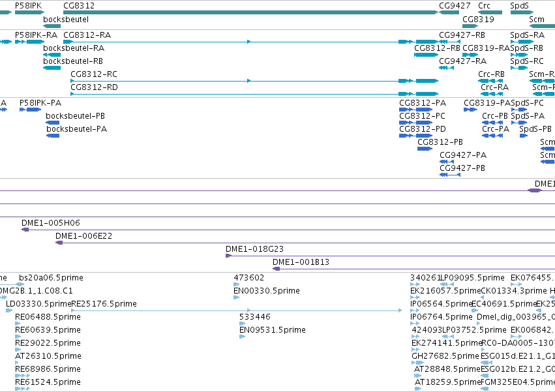Click the LP03752.5prime EST label

(474, 330)
